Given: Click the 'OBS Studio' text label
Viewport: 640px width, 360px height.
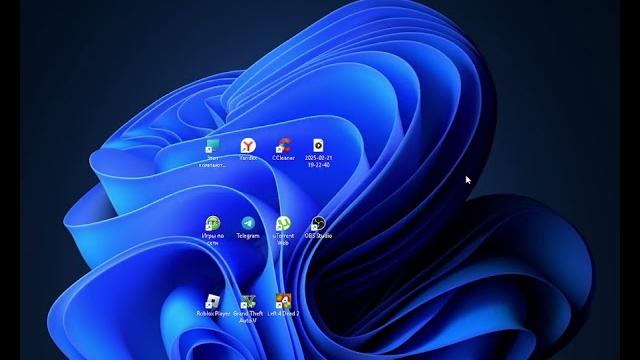Looking at the screenshot, I should pyautogui.click(x=318, y=236).
